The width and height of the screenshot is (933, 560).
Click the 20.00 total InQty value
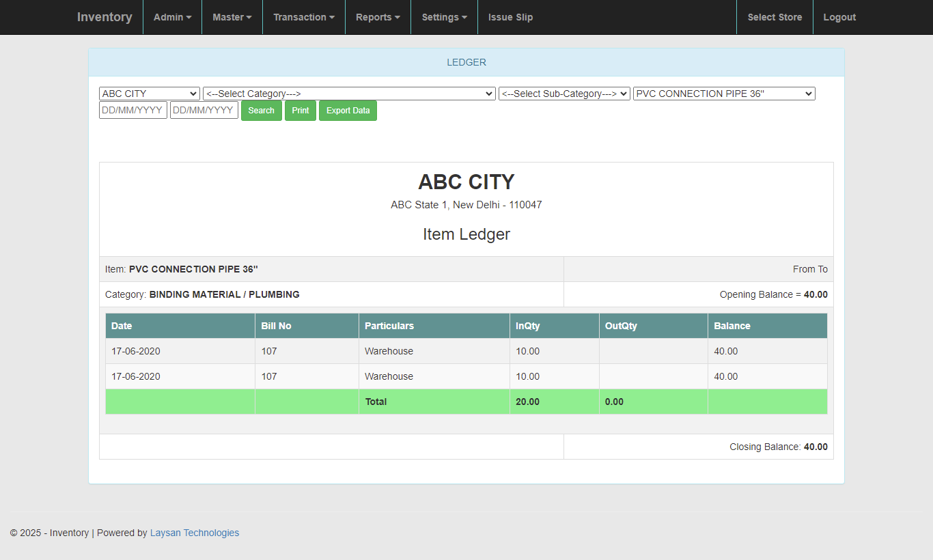point(527,402)
